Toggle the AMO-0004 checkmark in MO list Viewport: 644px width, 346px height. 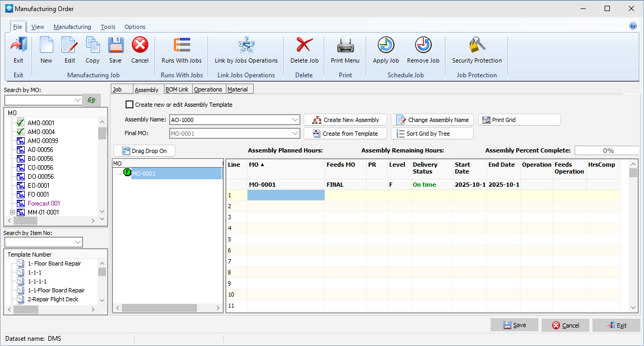[21, 132]
